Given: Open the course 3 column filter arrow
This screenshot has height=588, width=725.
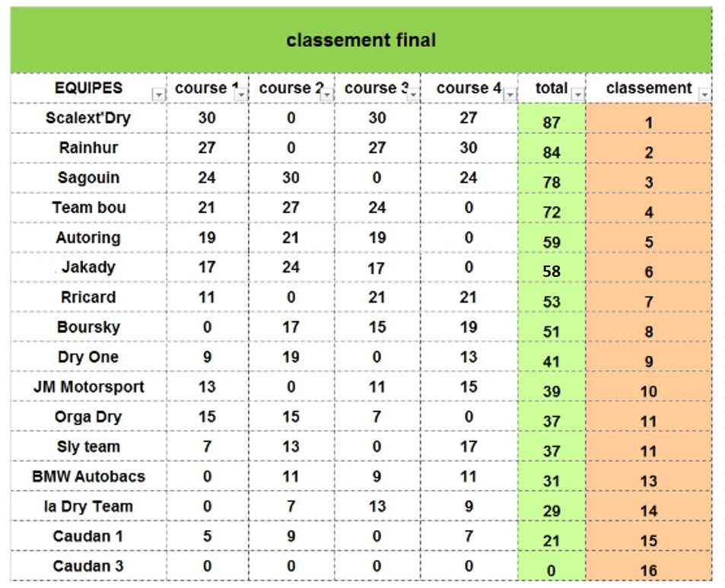Looking at the screenshot, I should pyautogui.click(x=412, y=95).
